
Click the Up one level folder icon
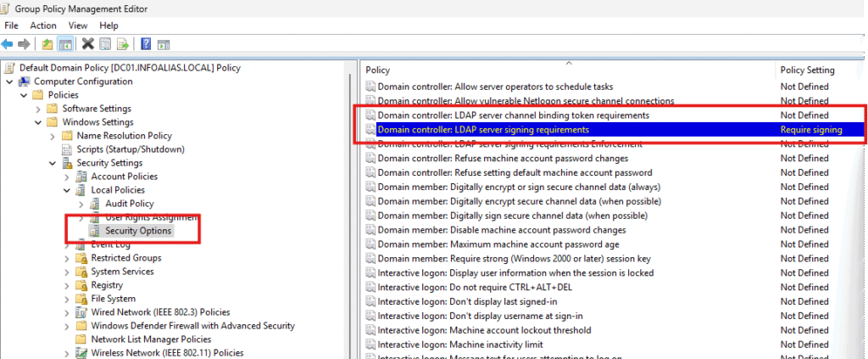(x=47, y=44)
